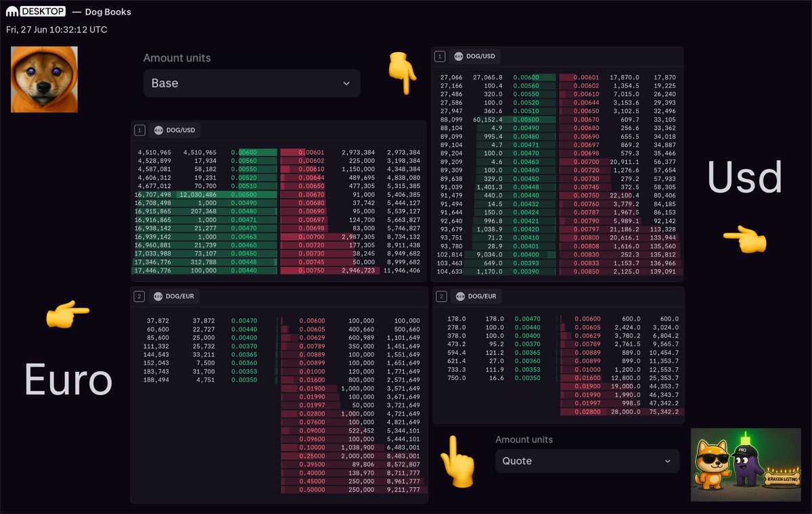Click the bid price 0.00390
The width and height of the screenshot is (812, 514).
[526, 271]
